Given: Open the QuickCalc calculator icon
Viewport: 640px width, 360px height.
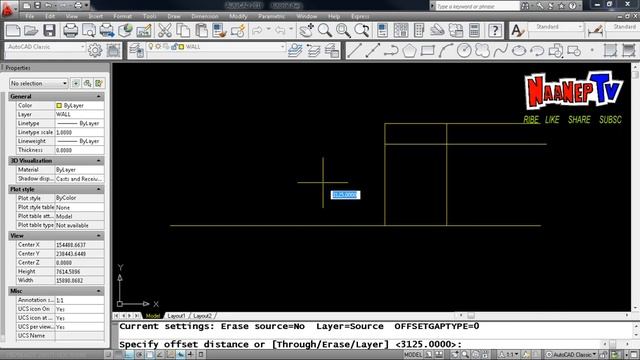Looking at the screenshot, I should click(x=474, y=31).
